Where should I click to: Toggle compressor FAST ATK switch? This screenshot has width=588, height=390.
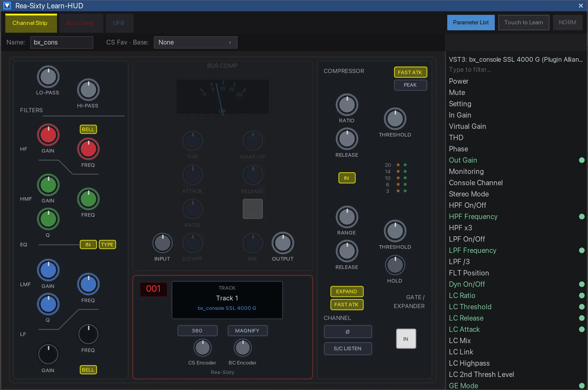[x=410, y=72]
